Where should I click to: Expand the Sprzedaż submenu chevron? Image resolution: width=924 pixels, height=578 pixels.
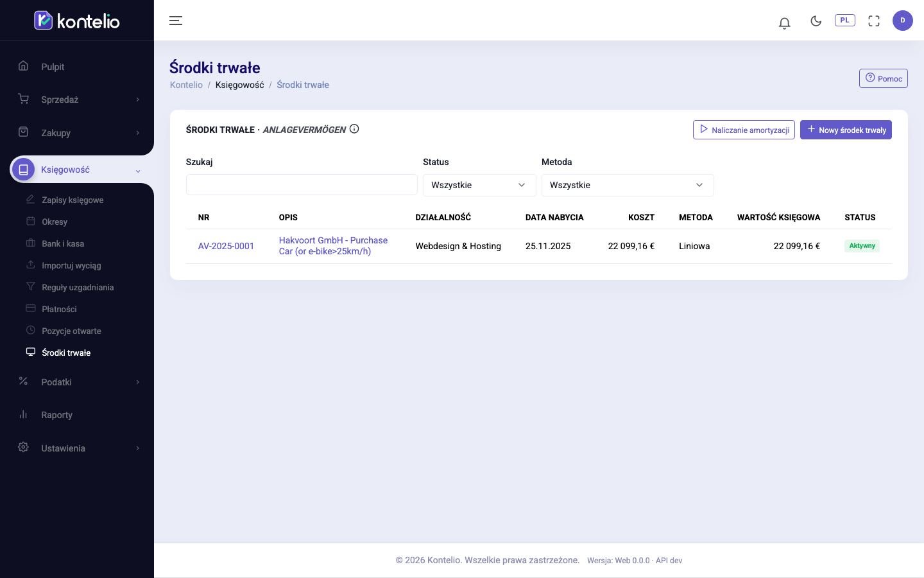point(137,100)
